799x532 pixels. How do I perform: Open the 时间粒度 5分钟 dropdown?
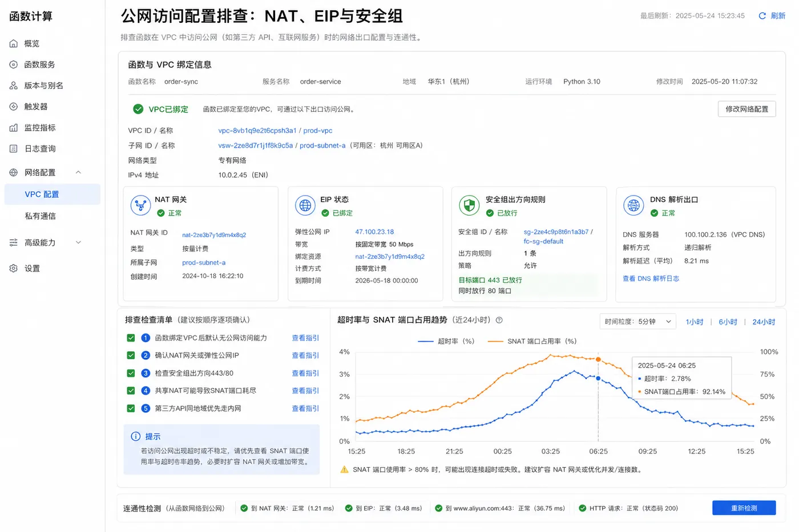637,322
